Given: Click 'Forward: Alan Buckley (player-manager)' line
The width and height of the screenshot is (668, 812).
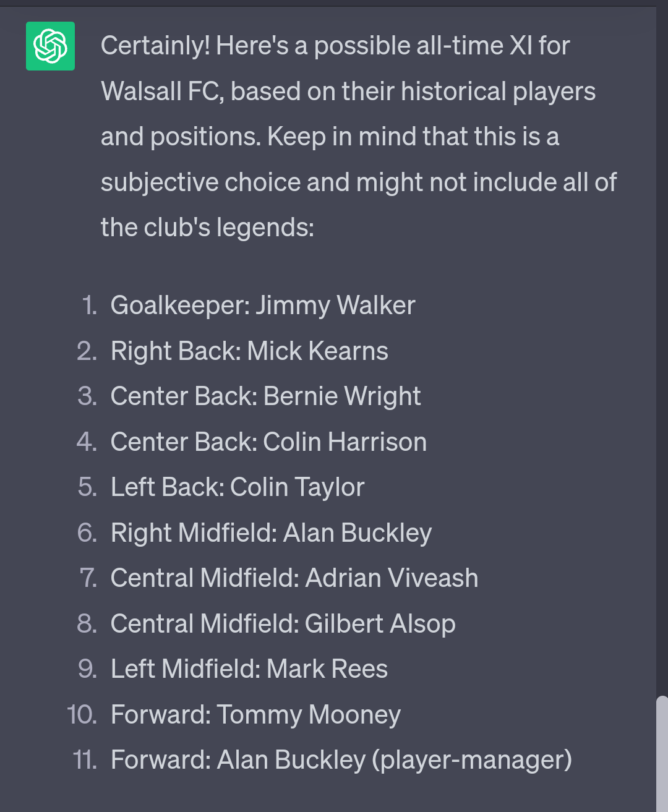Looking at the screenshot, I should (341, 760).
